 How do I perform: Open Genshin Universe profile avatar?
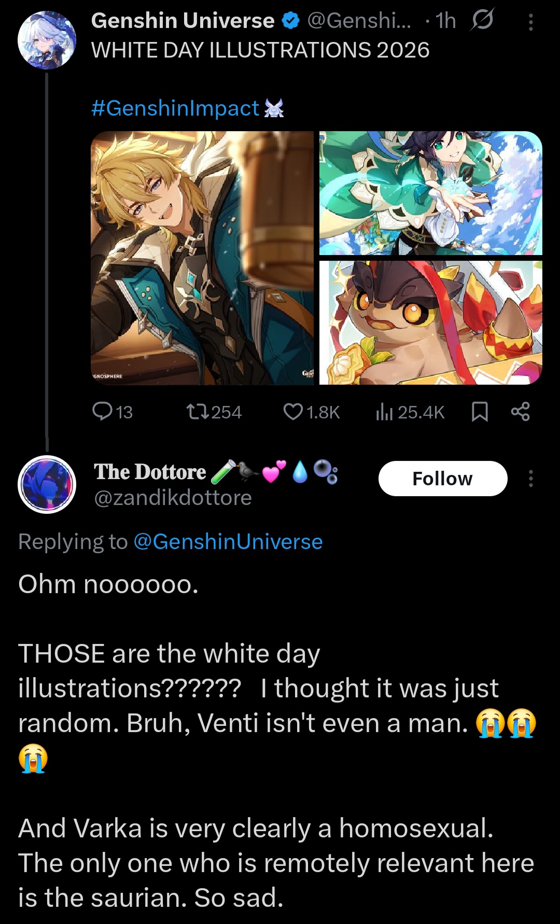[47, 40]
